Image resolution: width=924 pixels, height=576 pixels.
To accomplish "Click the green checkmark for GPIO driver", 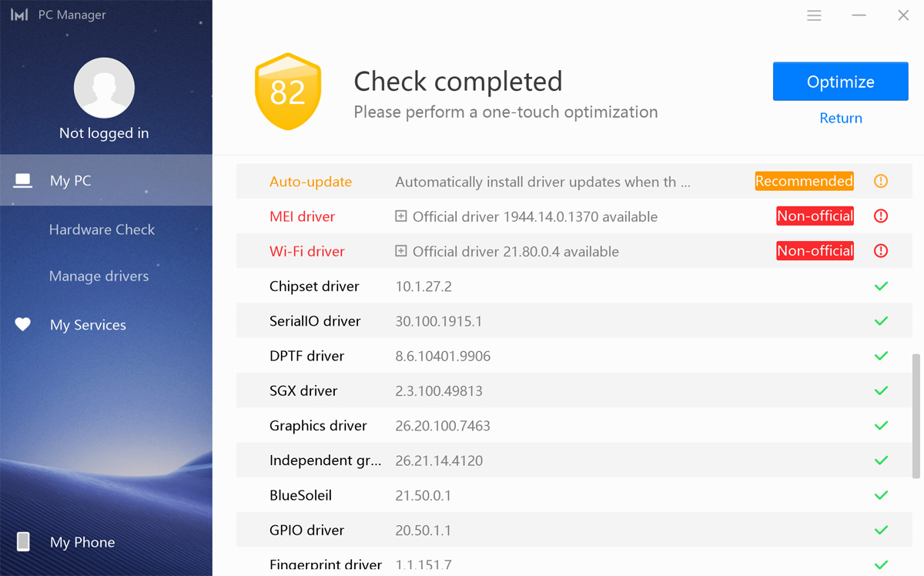I will [882, 530].
